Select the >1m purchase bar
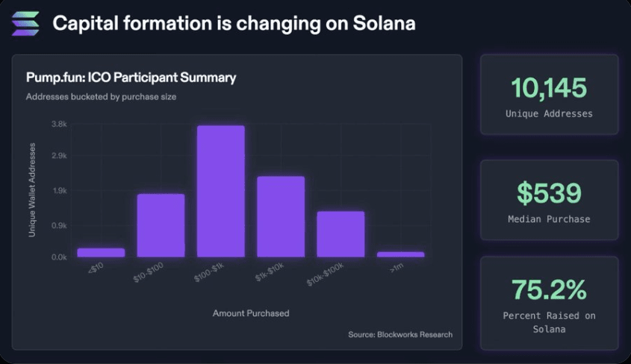The width and height of the screenshot is (631, 364). tap(400, 254)
